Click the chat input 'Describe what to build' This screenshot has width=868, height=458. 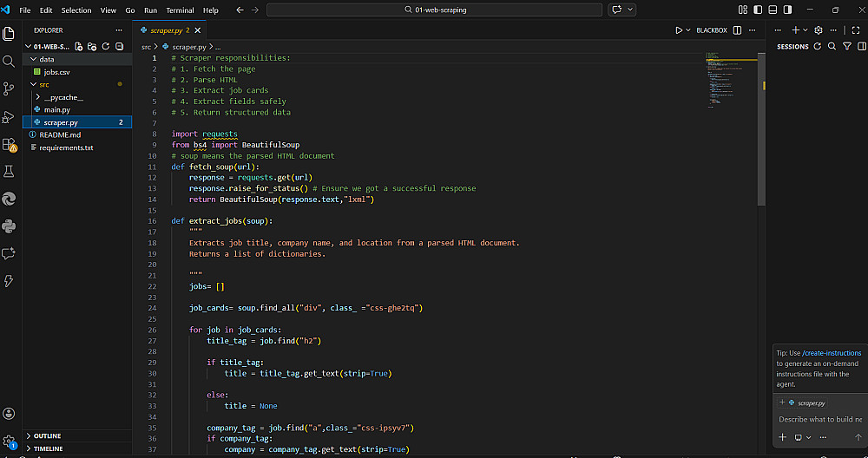pos(819,419)
